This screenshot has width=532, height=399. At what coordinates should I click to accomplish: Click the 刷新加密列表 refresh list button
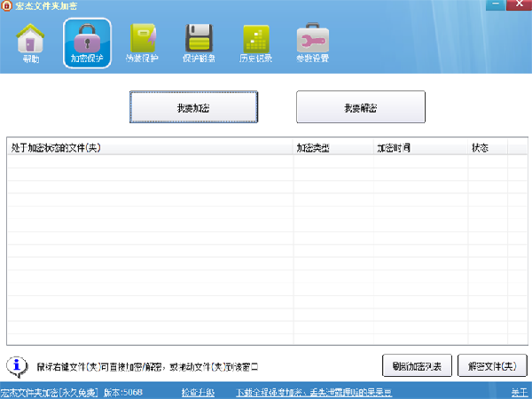coord(418,365)
